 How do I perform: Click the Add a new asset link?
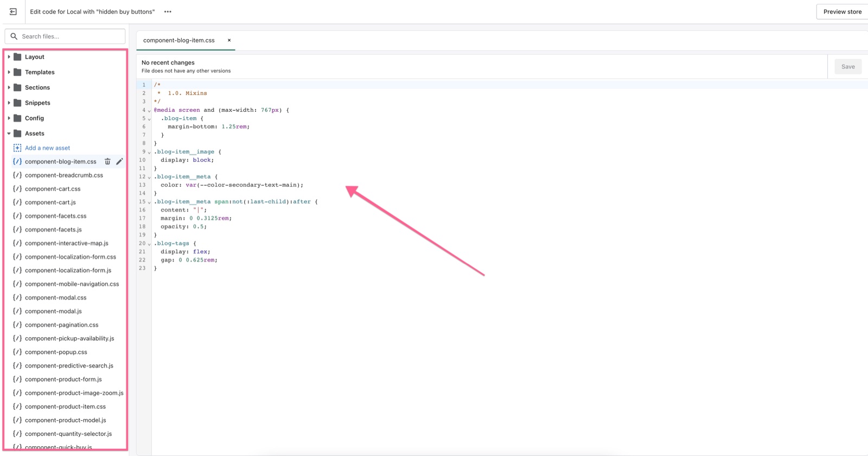click(47, 148)
